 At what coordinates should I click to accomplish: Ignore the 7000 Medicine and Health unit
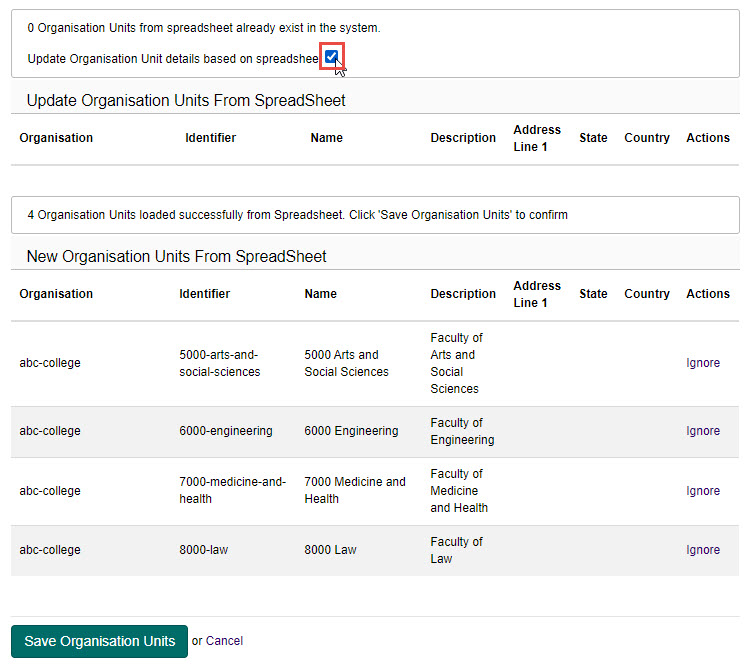click(702, 491)
